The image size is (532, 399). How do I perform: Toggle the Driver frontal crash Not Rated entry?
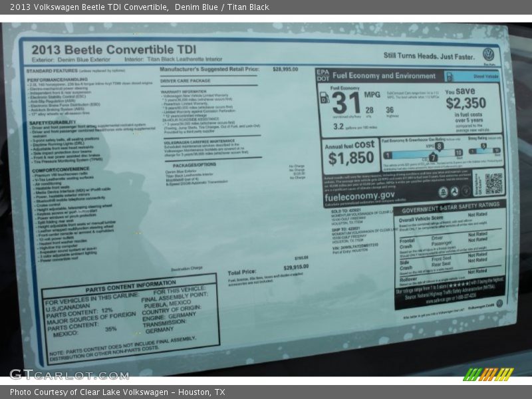click(x=477, y=235)
